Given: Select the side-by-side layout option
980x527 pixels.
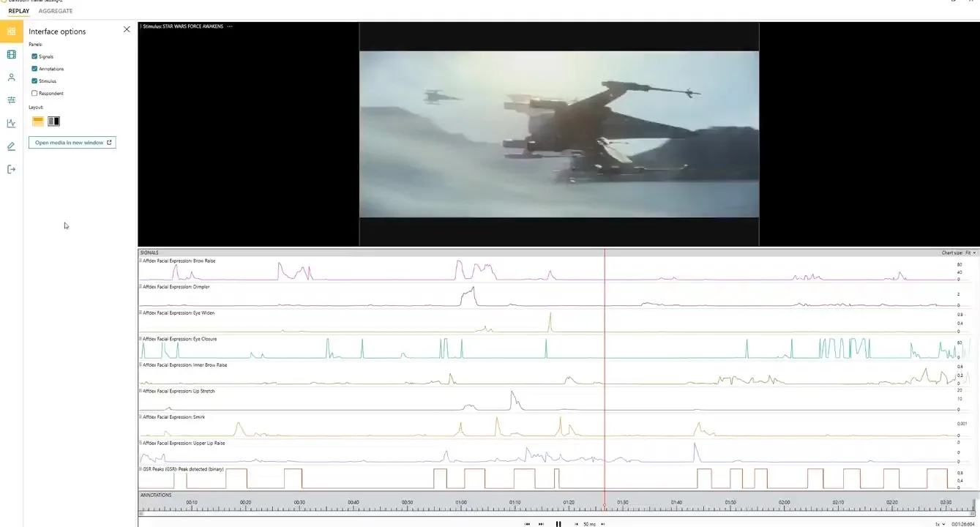Looking at the screenshot, I should point(53,122).
